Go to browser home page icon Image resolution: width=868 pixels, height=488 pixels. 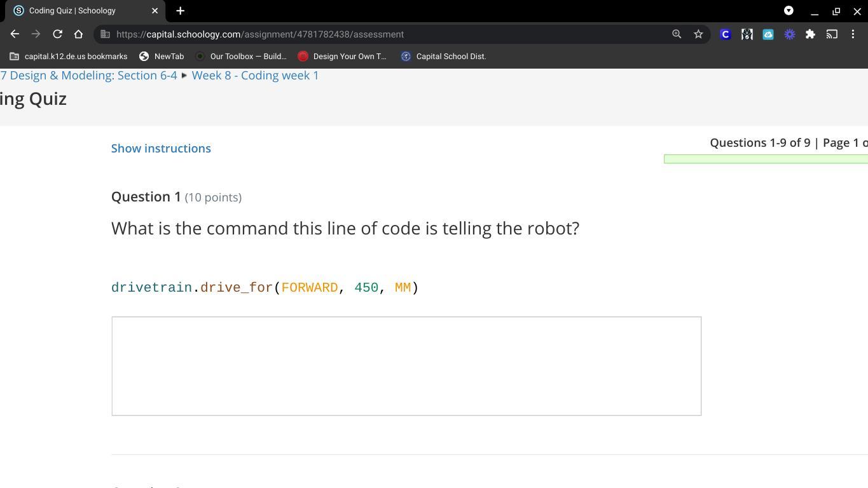point(78,34)
